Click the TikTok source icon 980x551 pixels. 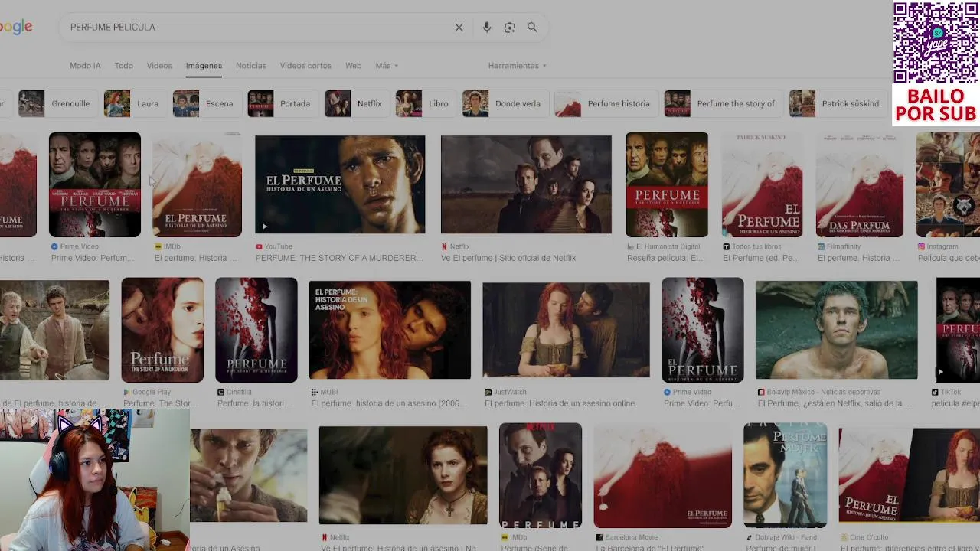coord(935,392)
